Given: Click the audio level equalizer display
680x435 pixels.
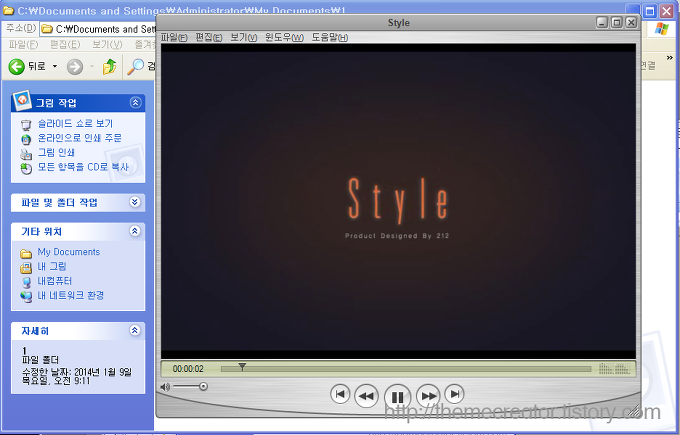Looking at the screenshot, I should tap(615, 369).
